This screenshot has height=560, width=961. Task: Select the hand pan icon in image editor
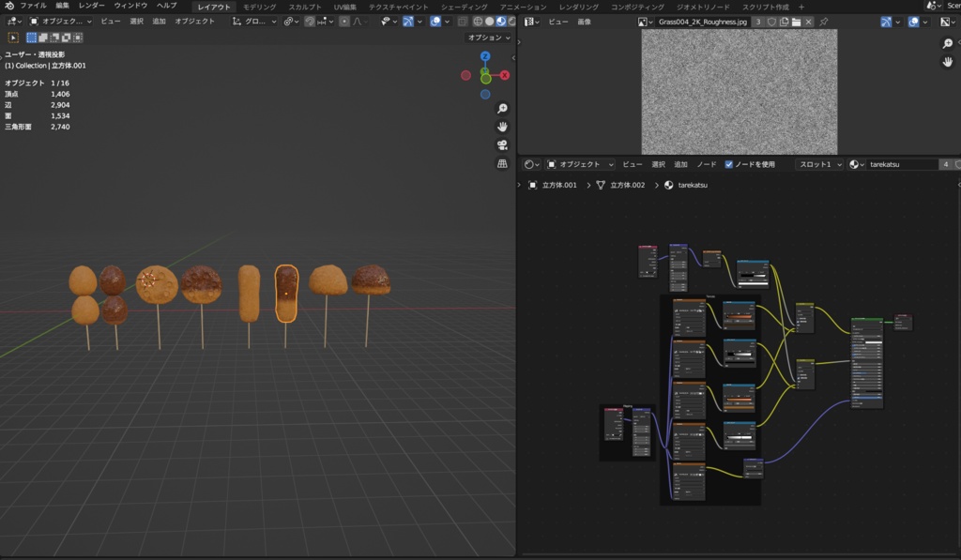(x=949, y=62)
